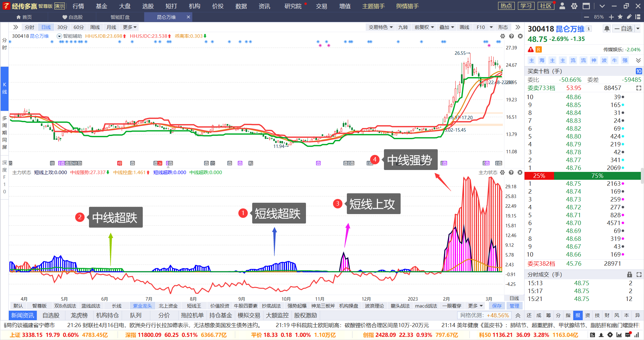
Task: Switch to 龙虎榜 bottom tab
Action: pyautogui.click(x=79, y=315)
